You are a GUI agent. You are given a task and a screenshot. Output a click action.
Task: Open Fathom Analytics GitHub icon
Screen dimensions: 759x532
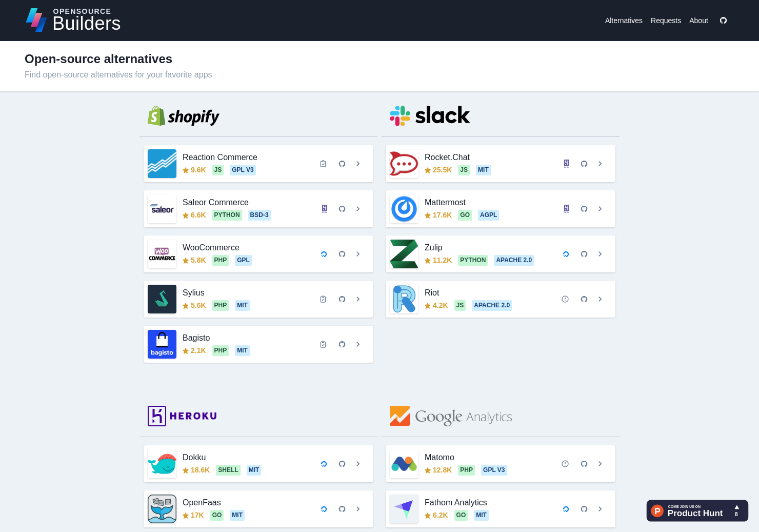[x=584, y=509]
